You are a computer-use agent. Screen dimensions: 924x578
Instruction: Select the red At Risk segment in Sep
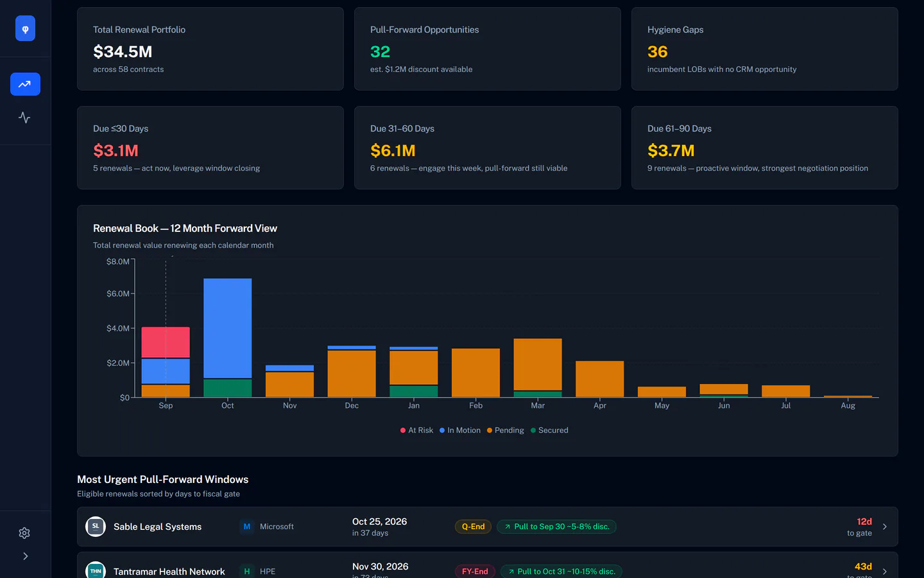coord(166,342)
